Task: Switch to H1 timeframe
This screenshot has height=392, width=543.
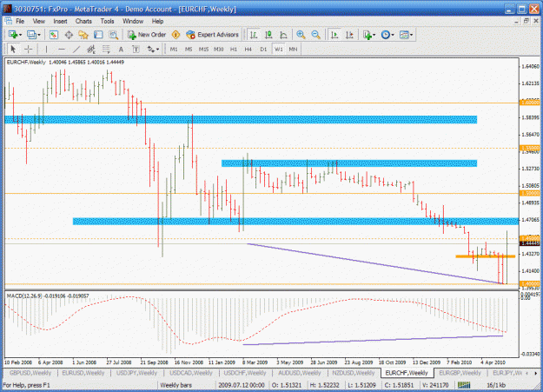Action: coord(234,50)
